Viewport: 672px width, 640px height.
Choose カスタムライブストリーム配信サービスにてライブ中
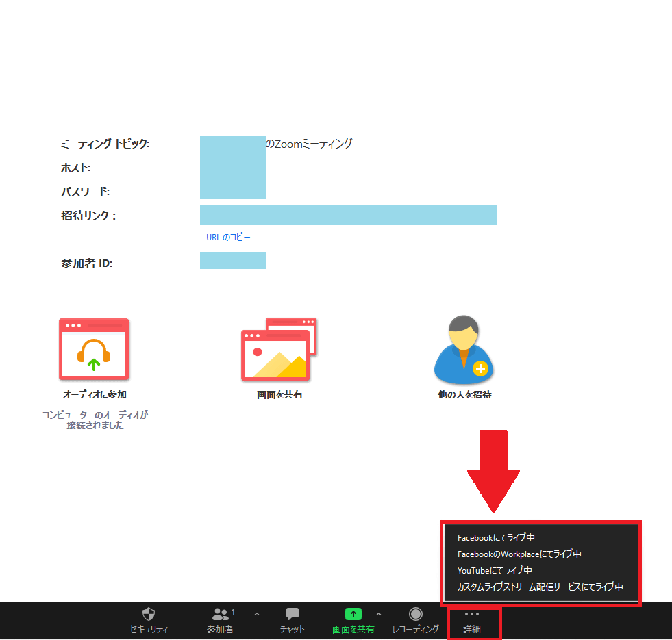(x=540, y=587)
